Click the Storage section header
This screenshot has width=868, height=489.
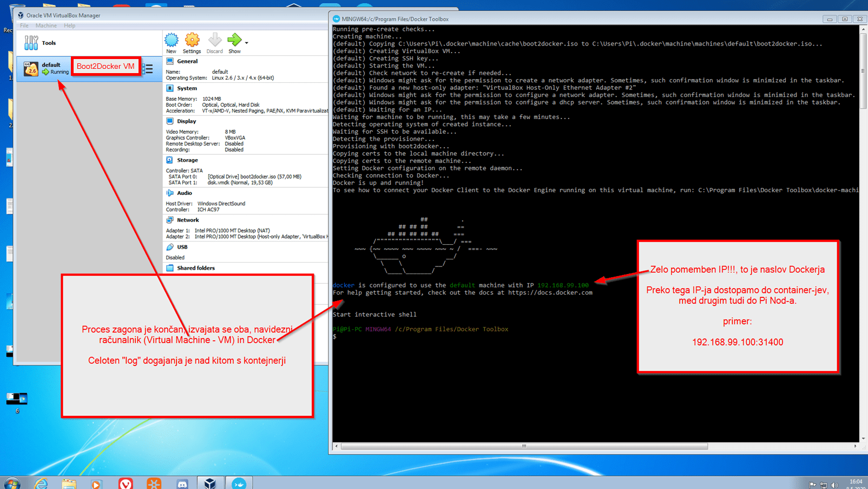point(187,160)
